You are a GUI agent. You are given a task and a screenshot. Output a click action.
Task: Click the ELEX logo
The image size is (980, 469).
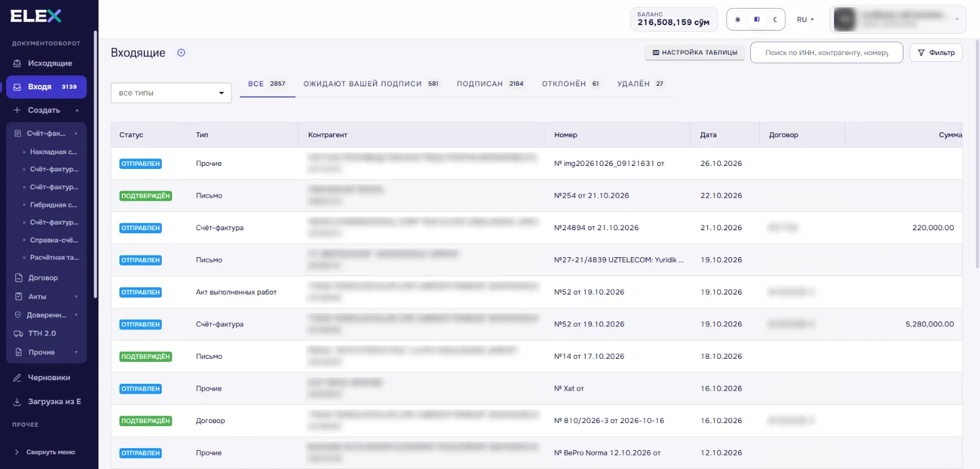[36, 16]
